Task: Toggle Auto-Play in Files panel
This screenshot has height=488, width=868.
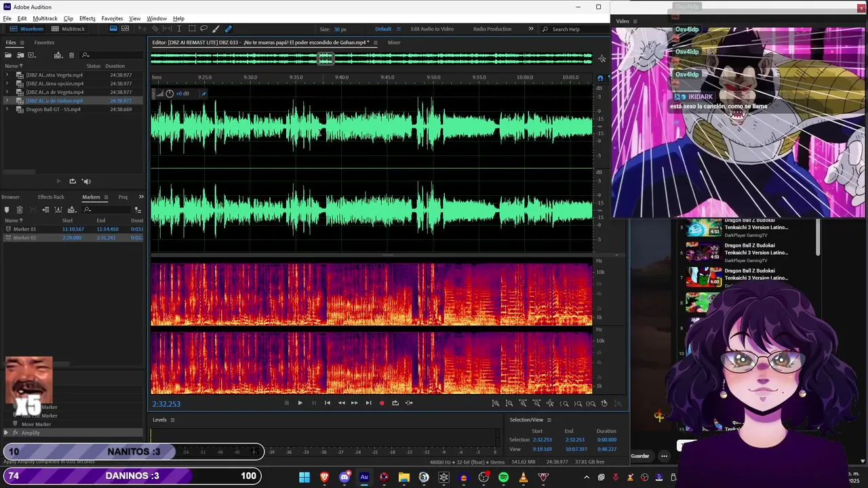Action: [86, 181]
